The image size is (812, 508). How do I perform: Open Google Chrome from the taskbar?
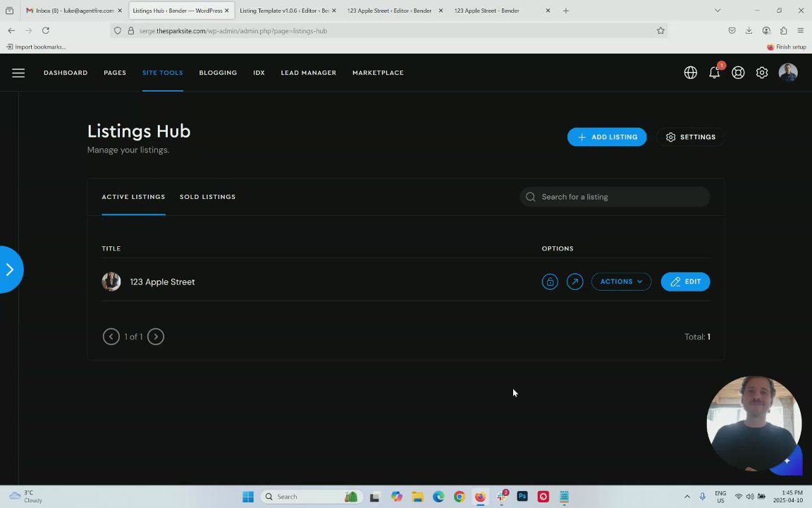(x=460, y=497)
